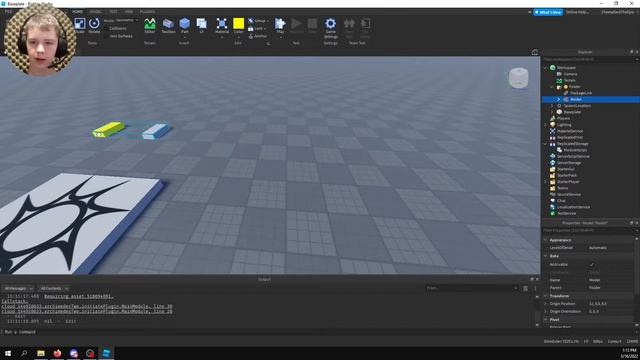640x360 pixels.
Task: Collapse the Data properties section
Action: point(546,256)
